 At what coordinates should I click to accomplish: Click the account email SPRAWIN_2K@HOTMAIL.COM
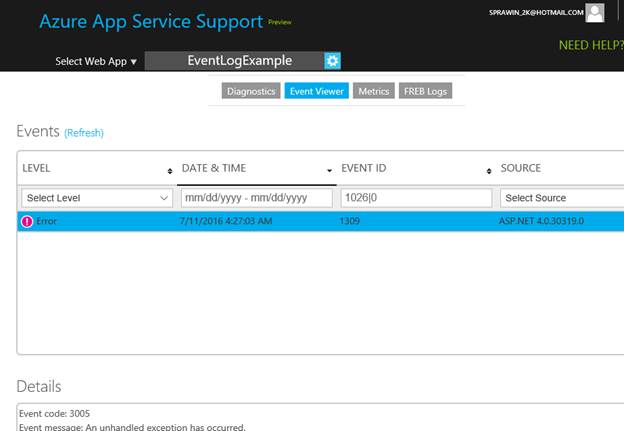(x=536, y=13)
